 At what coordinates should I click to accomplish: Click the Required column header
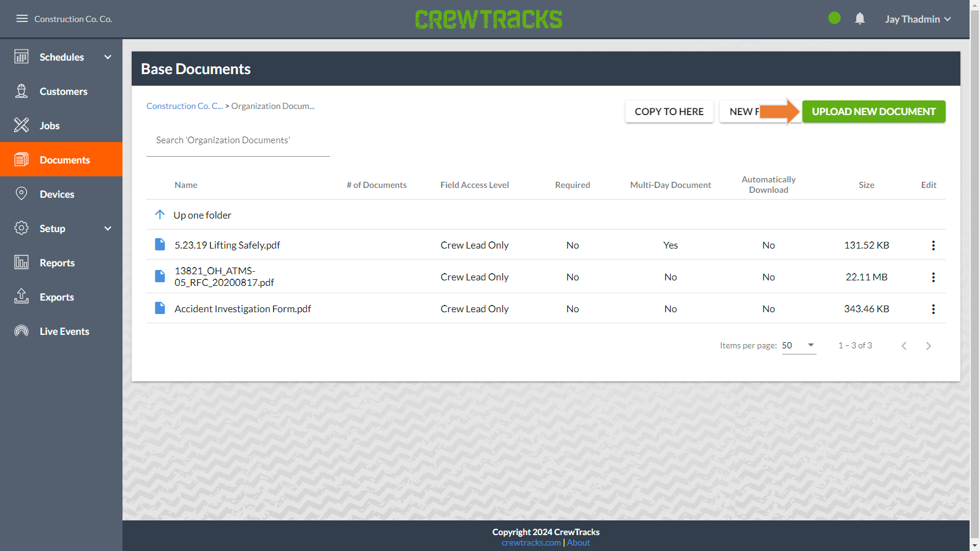coord(573,185)
